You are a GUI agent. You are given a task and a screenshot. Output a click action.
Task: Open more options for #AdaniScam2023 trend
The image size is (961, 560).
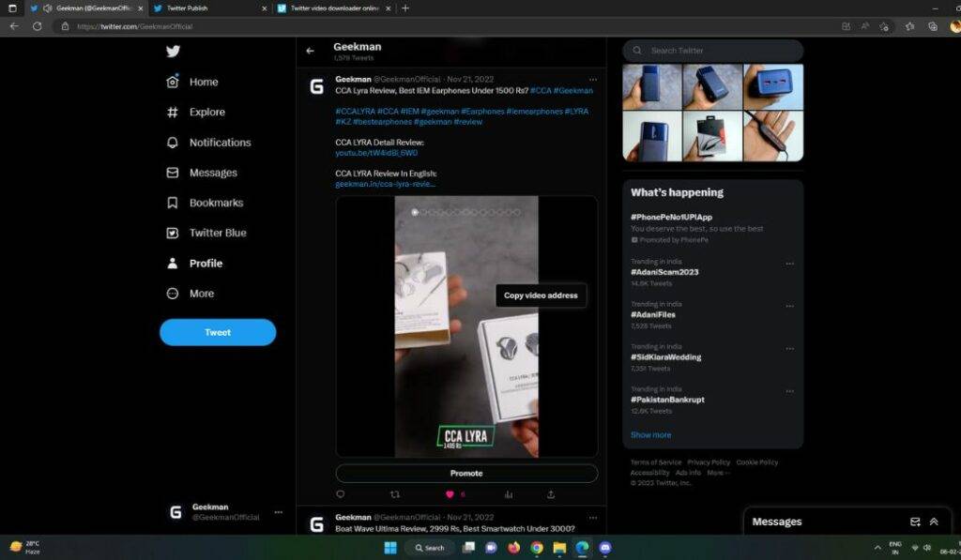(789, 264)
